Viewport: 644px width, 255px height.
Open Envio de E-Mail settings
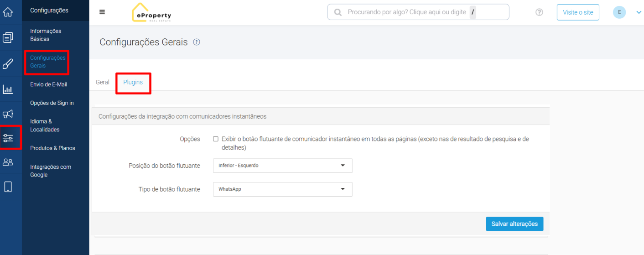(x=49, y=84)
